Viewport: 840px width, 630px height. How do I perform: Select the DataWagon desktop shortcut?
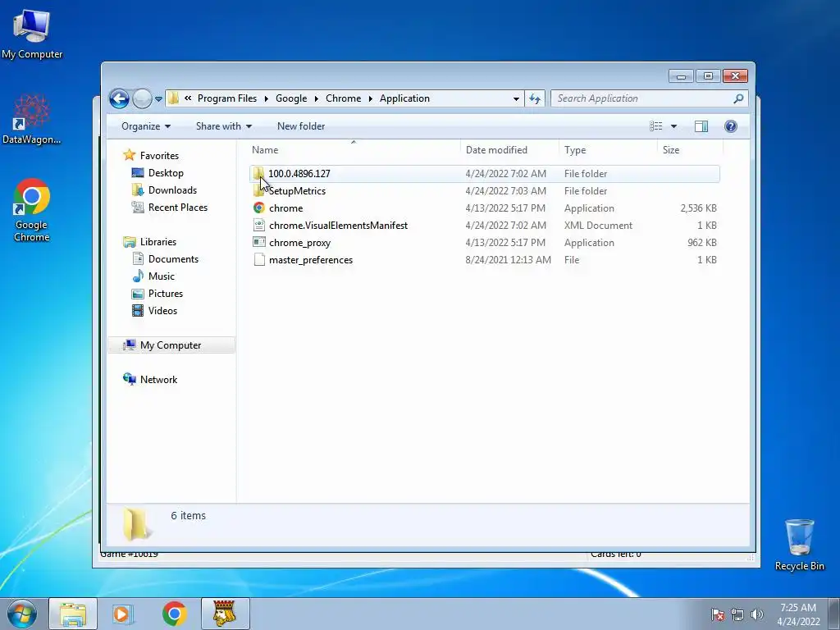[x=32, y=119]
